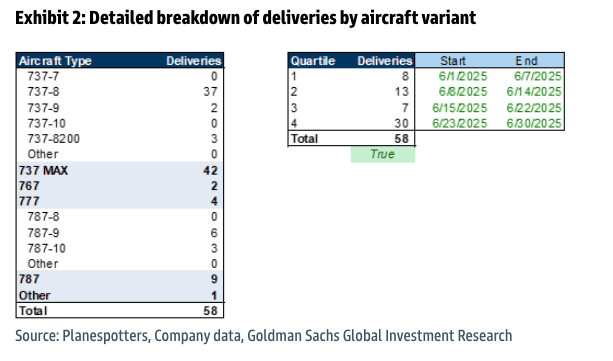Screen dimensions: 613x361
Task: Click the Source attribution line text
Action: pos(263,336)
